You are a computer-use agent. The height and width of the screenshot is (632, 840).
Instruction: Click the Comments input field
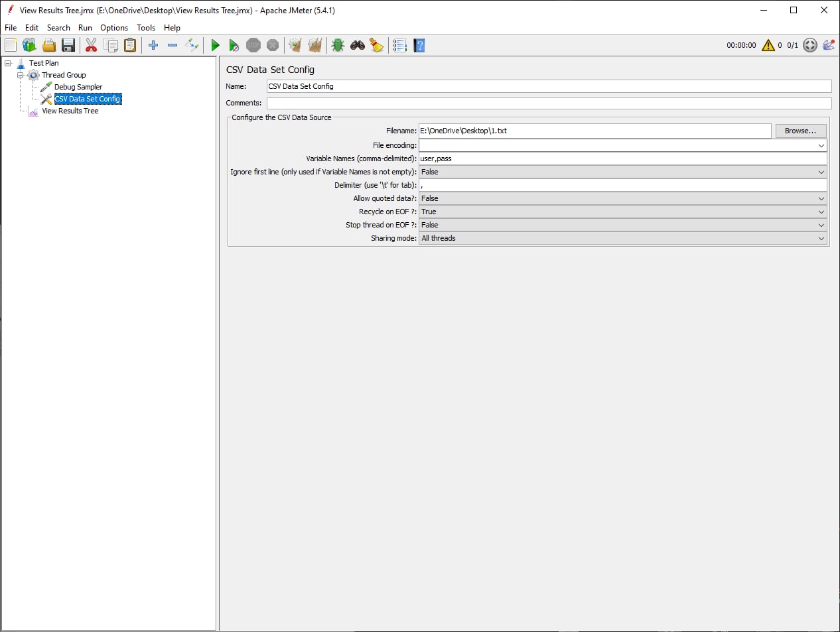[x=549, y=103]
